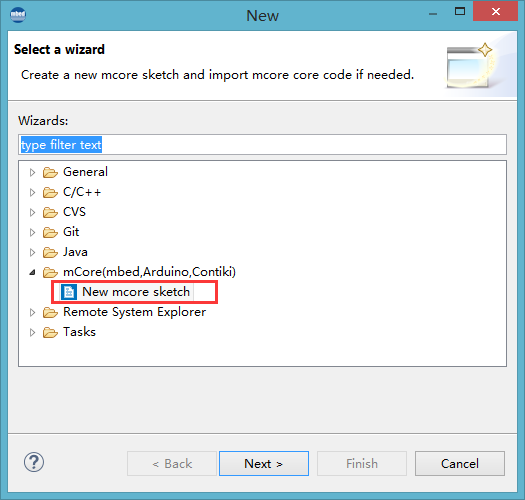The image size is (525, 500).
Task: Collapse the mCore(mbed,Arduino,Contiki) node
Action: (x=32, y=272)
